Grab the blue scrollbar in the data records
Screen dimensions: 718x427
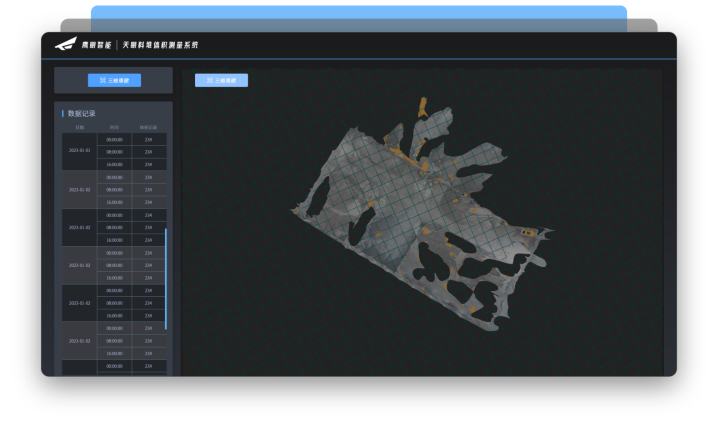pos(166,279)
